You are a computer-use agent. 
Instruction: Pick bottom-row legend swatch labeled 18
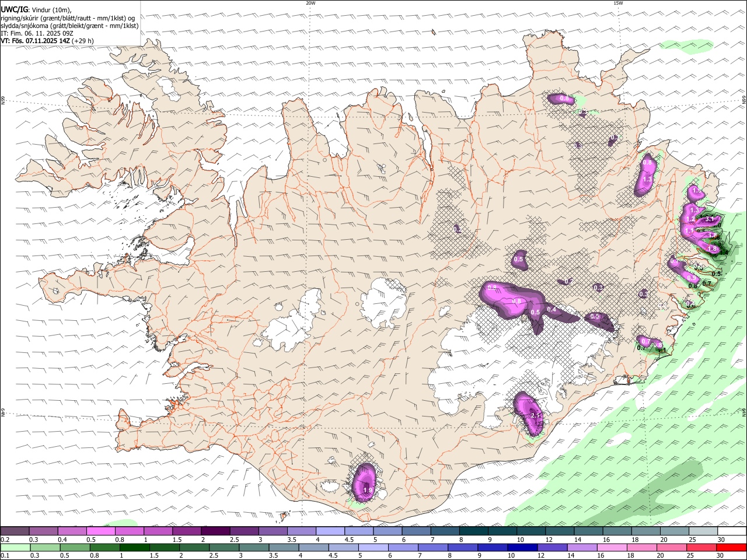click(x=641, y=548)
